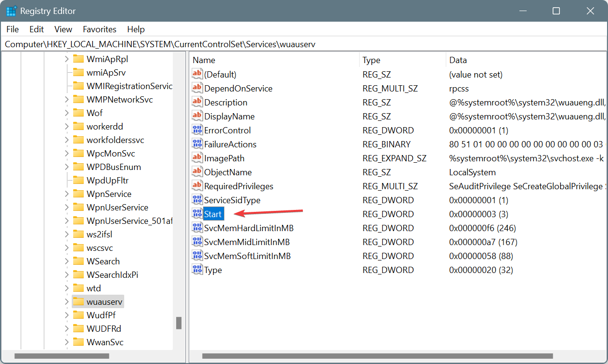Click the RequiredPrivileges value icon
This screenshot has width=608, height=364.
(197, 186)
